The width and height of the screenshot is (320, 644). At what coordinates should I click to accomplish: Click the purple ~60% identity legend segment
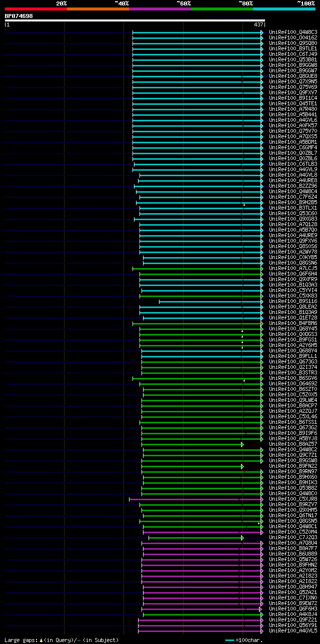coord(159,8)
